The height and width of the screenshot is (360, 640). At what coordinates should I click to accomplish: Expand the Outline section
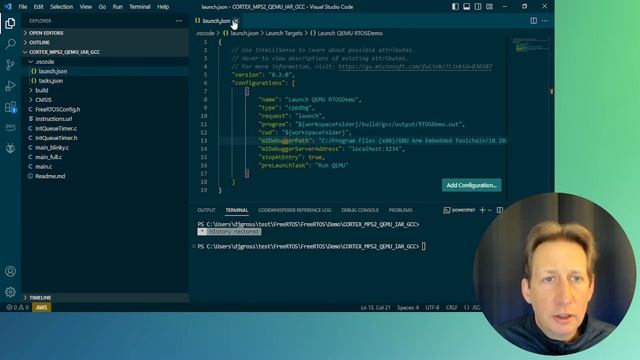point(105,42)
